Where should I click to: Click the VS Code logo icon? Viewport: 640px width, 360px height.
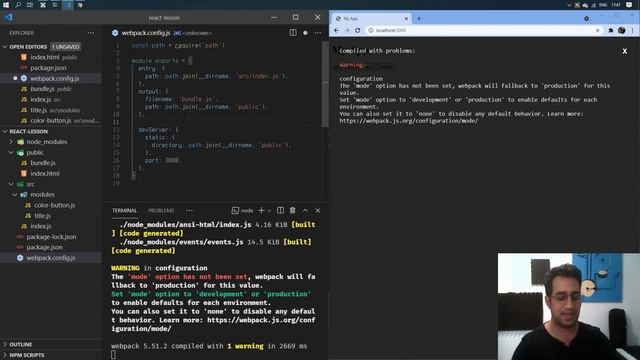[x=9, y=18]
